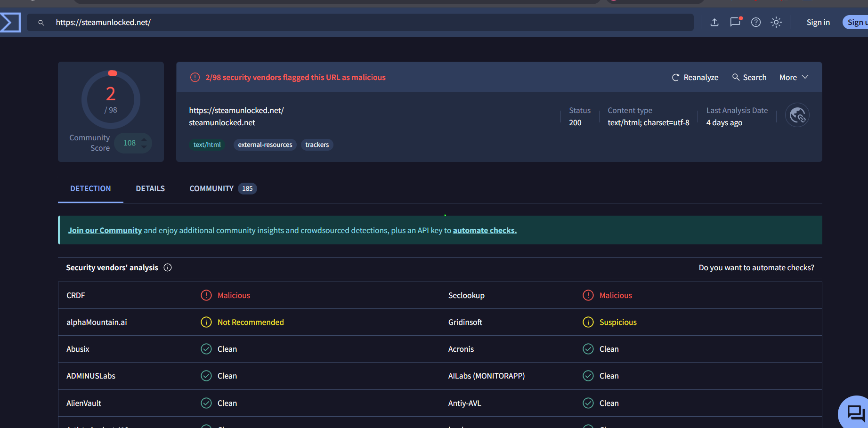868x428 pixels.
Task: Click the clean checkmark icon for Abusix
Action: click(206, 349)
